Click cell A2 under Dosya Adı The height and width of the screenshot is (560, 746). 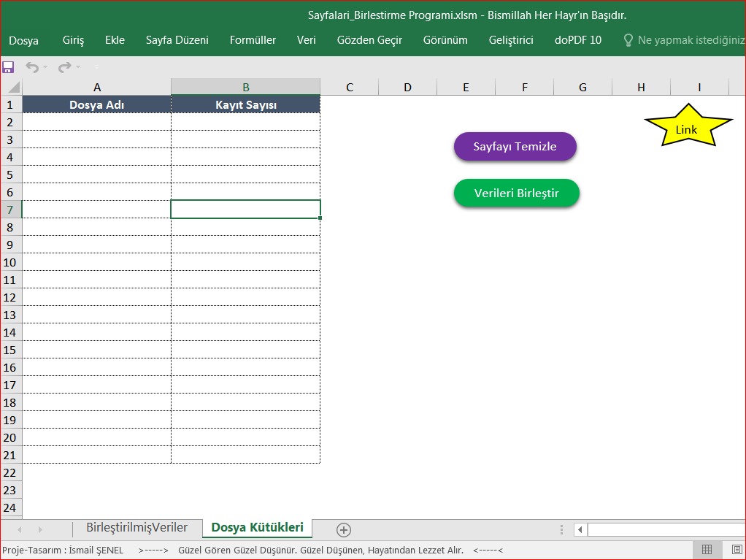click(97, 122)
